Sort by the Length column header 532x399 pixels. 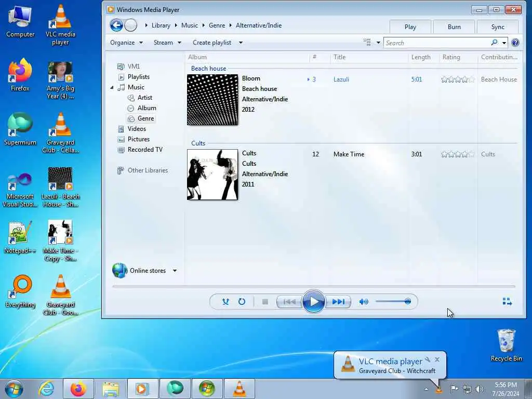point(421,57)
